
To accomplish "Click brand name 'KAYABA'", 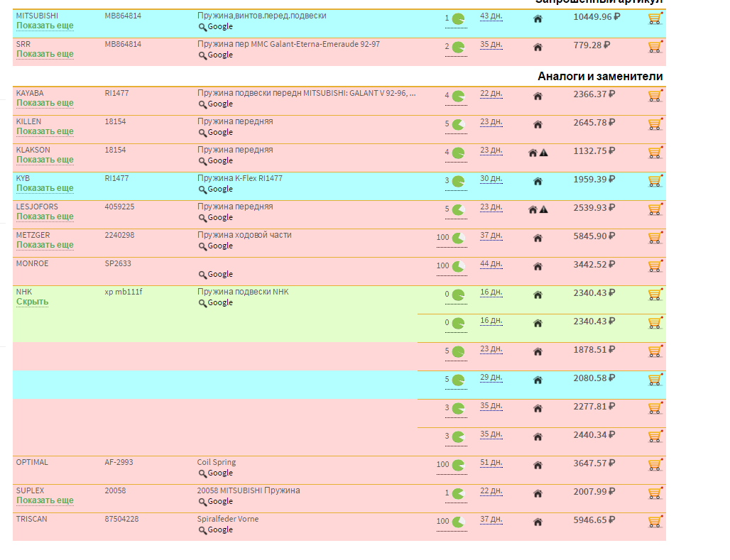I will point(30,93).
